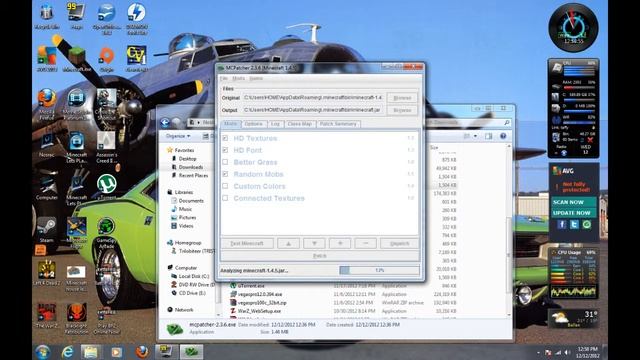The width and height of the screenshot is (640, 360).
Task: Click the Unpatch button
Action: [399, 243]
